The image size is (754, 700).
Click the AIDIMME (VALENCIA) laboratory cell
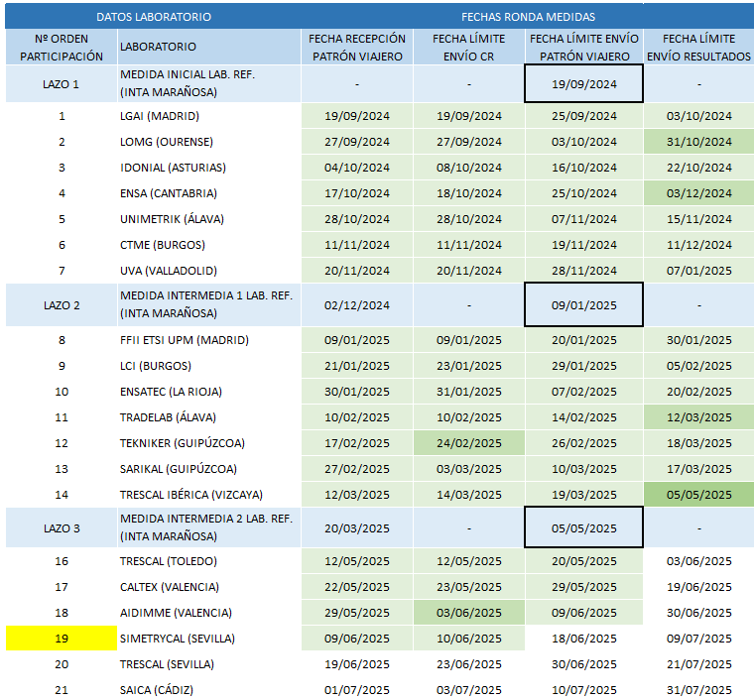(x=209, y=613)
